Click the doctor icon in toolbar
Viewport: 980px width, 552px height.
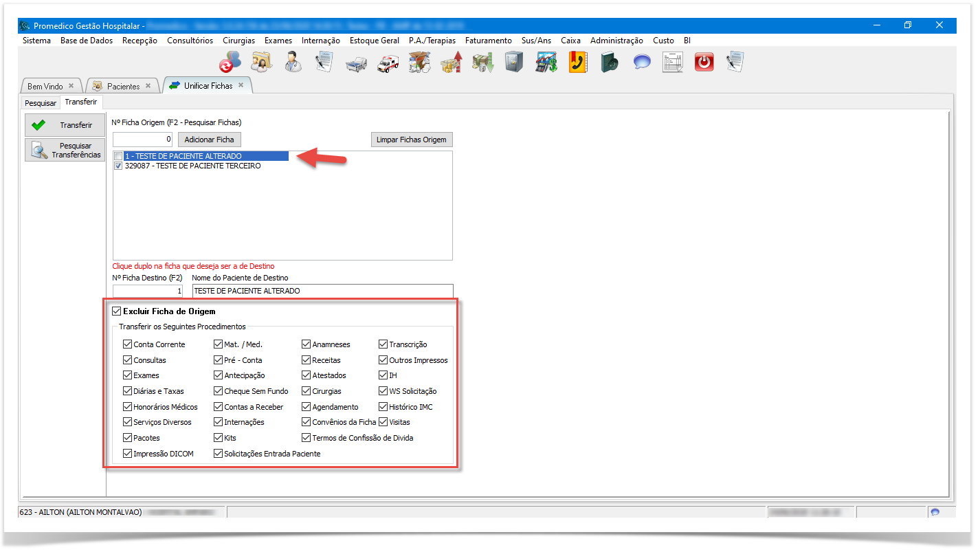(293, 63)
